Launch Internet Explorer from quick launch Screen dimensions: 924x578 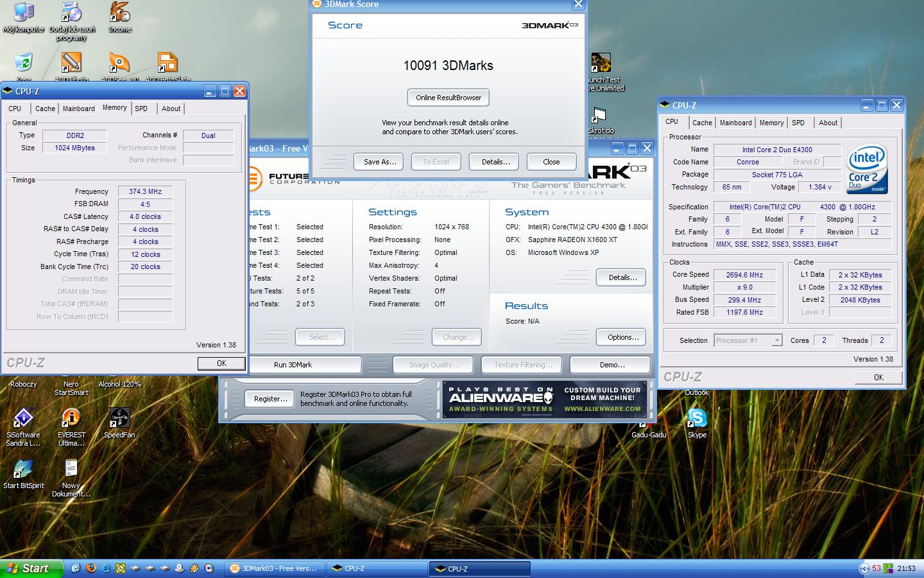pos(105,568)
